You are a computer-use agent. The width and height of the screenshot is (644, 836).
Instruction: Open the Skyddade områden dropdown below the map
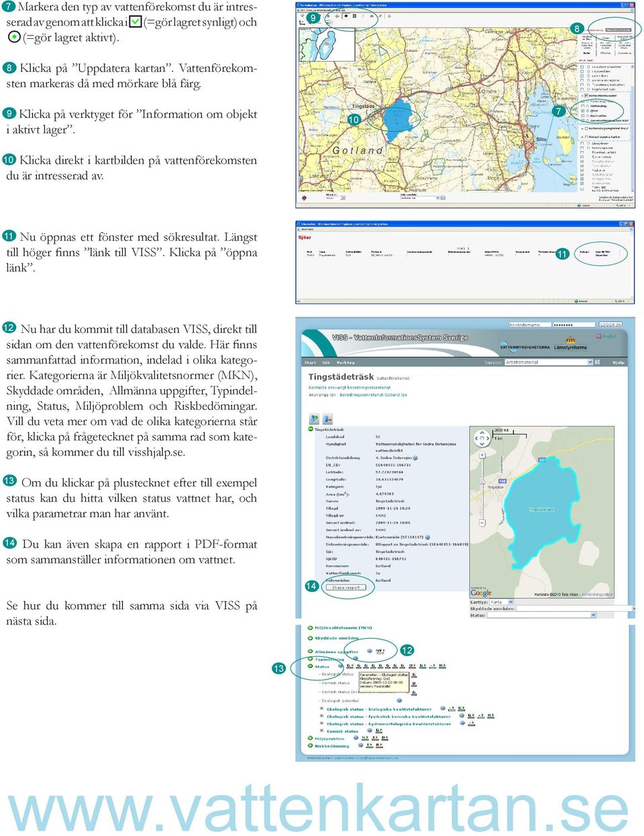coord(575,609)
